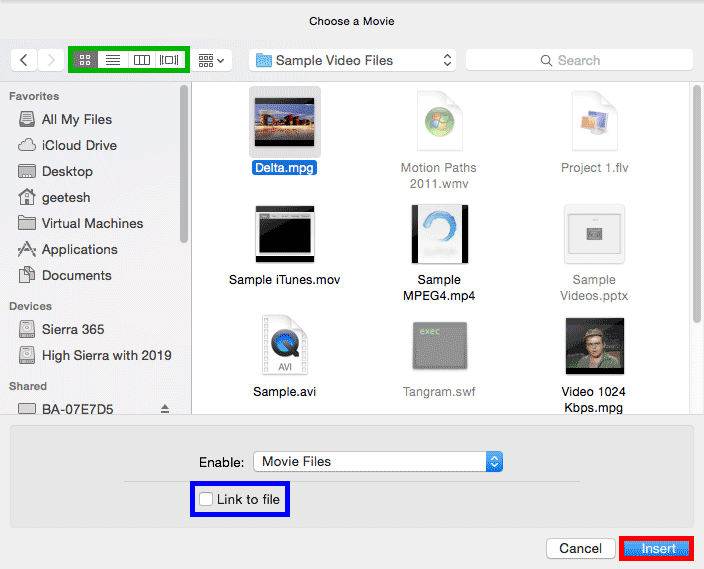Click the Search input field

(x=579, y=60)
